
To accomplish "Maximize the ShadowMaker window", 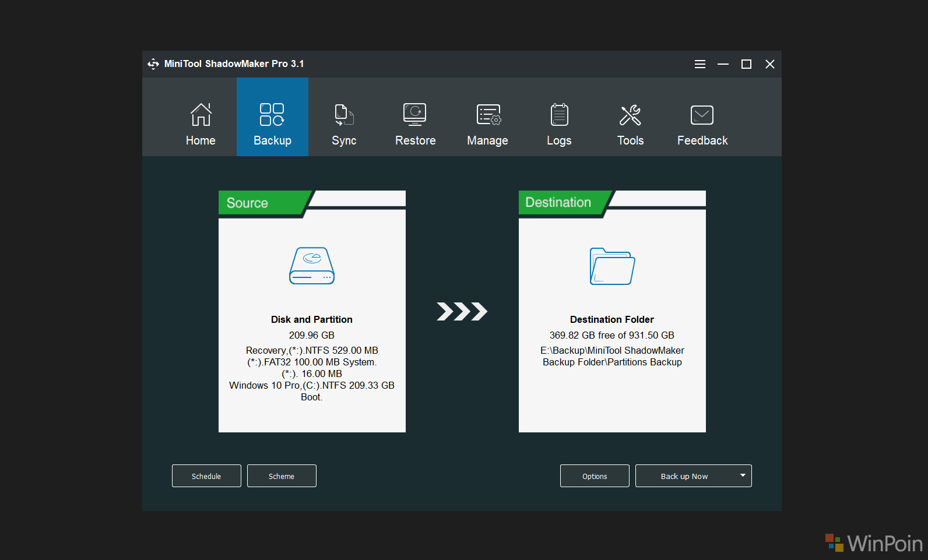I will pyautogui.click(x=746, y=64).
